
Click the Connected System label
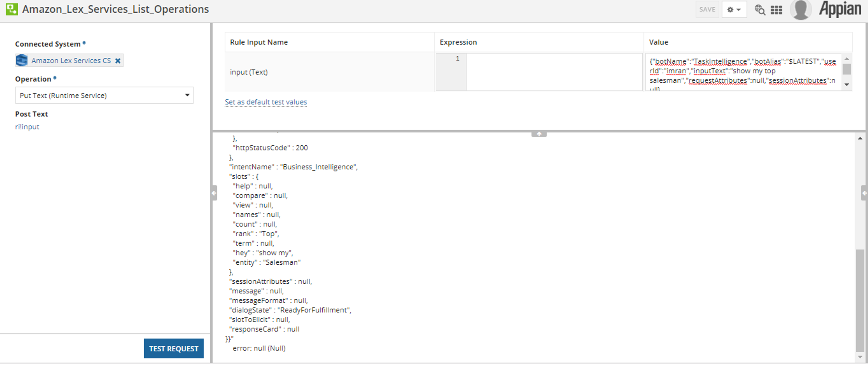pyautogui.click(x=48, y=44)
